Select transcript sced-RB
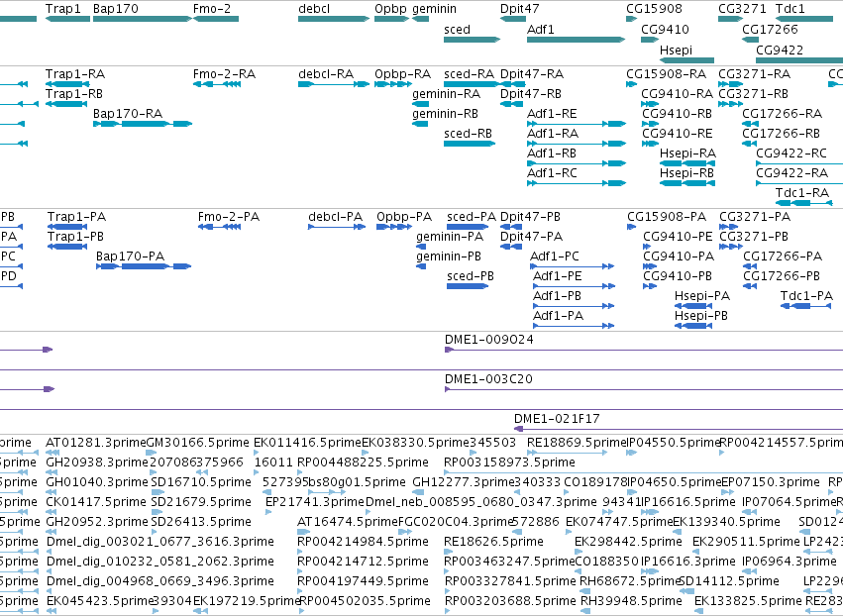 point(468,134)
